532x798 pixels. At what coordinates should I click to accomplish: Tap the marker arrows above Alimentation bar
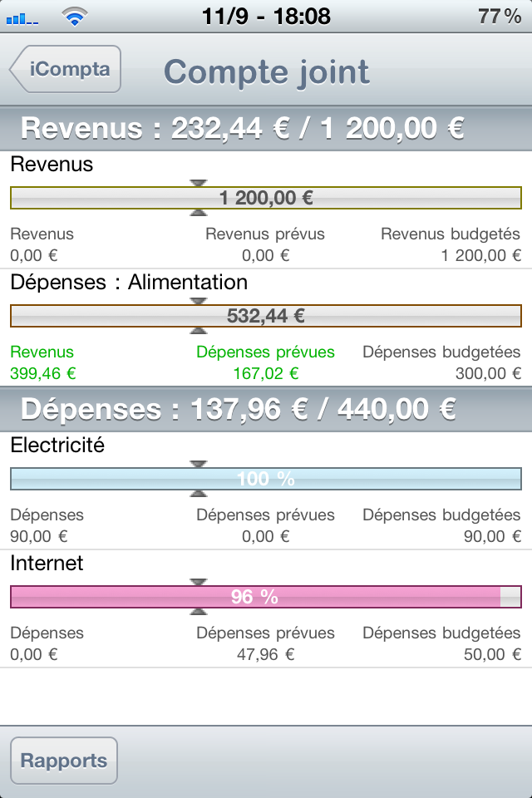[x=199, y=301]
